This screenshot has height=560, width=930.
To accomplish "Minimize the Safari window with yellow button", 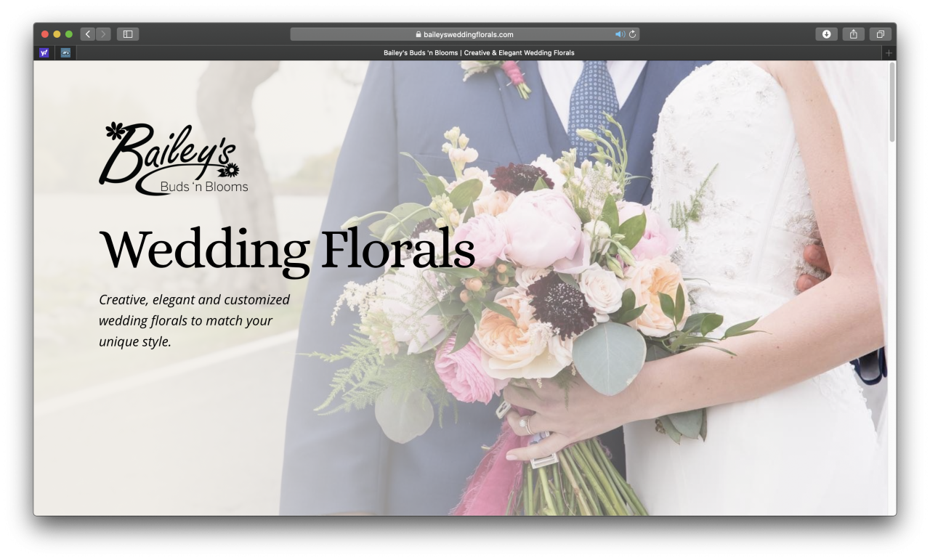I will [x=57, y=34].
